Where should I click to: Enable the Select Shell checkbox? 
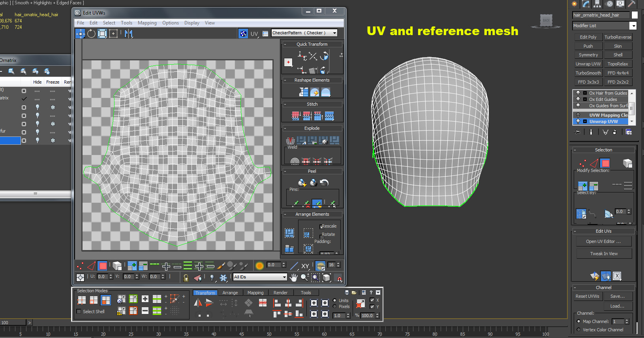79,312
